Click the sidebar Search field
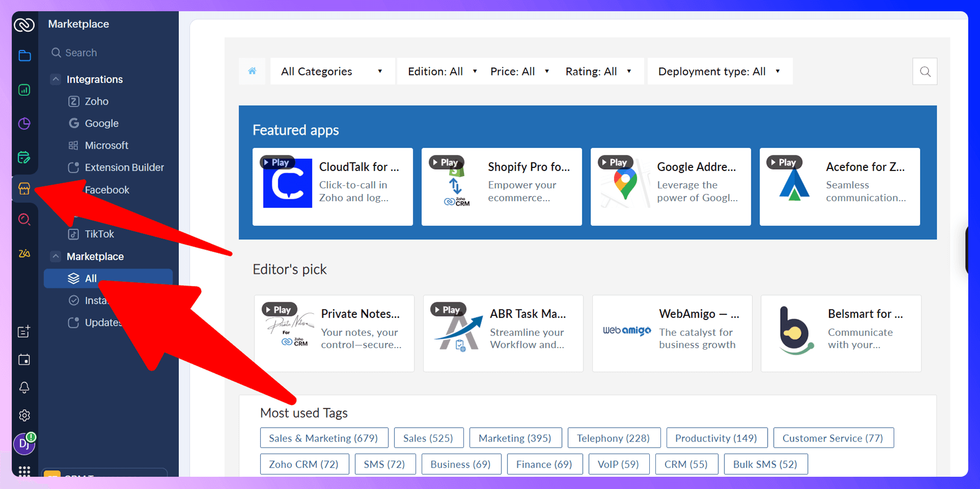This screenshot has height=489, width=980. 108,53
